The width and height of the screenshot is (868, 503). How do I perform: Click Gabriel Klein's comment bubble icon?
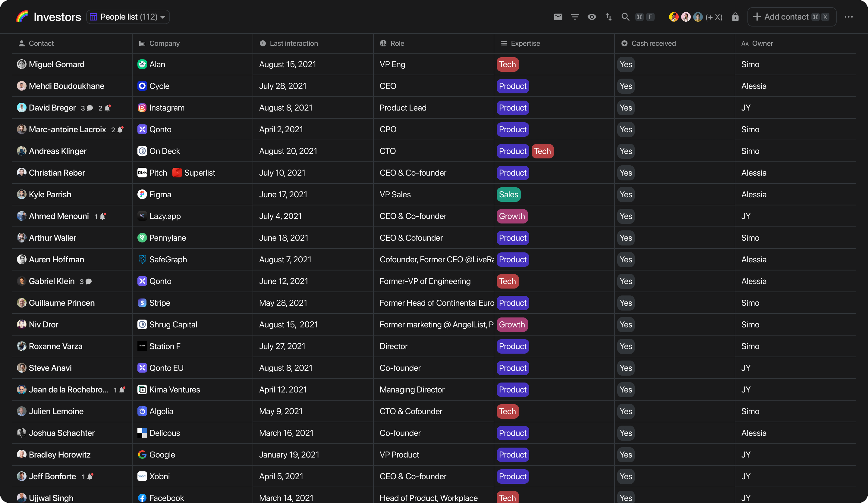click(x=89, y=282)
